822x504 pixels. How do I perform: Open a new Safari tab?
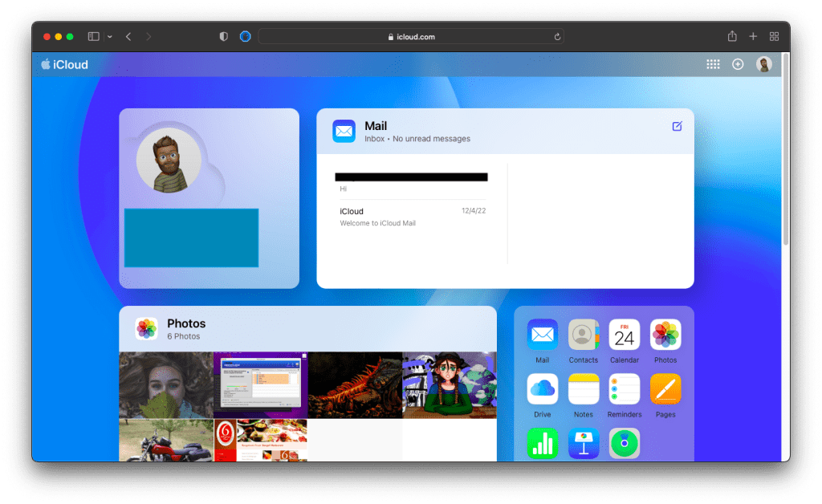(752, 36)
